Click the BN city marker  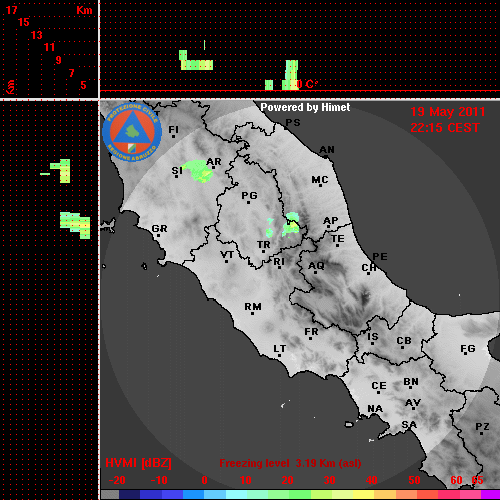click(x=410, y=387)
